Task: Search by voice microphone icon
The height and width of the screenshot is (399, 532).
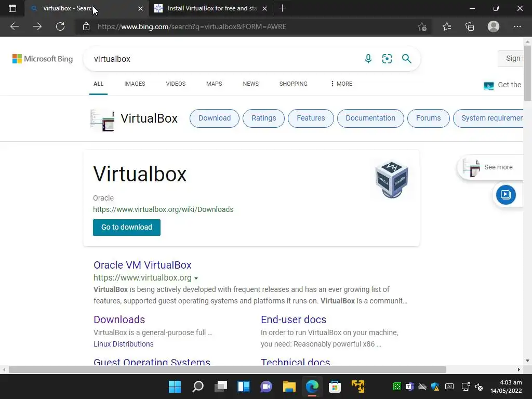Action: 368,59
